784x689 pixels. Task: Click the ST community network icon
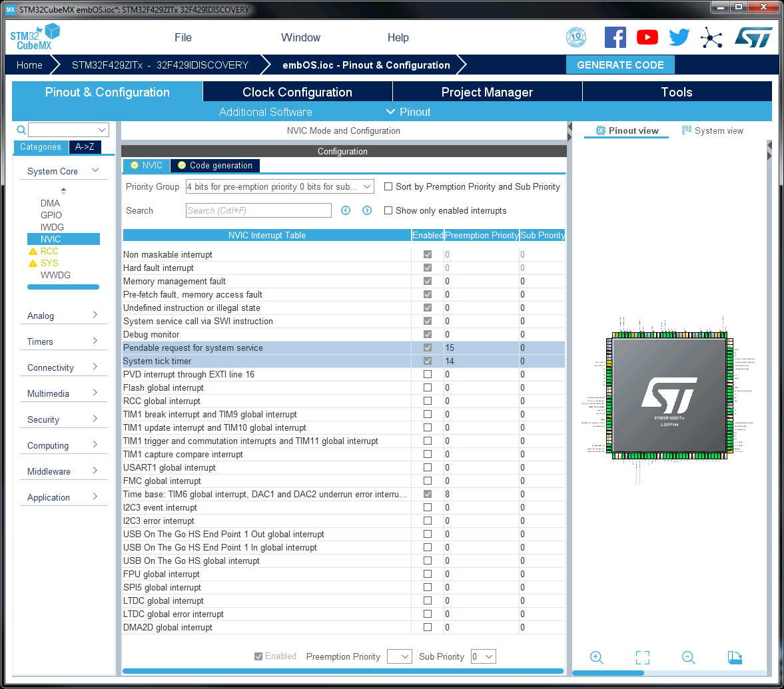click(711, 37)
